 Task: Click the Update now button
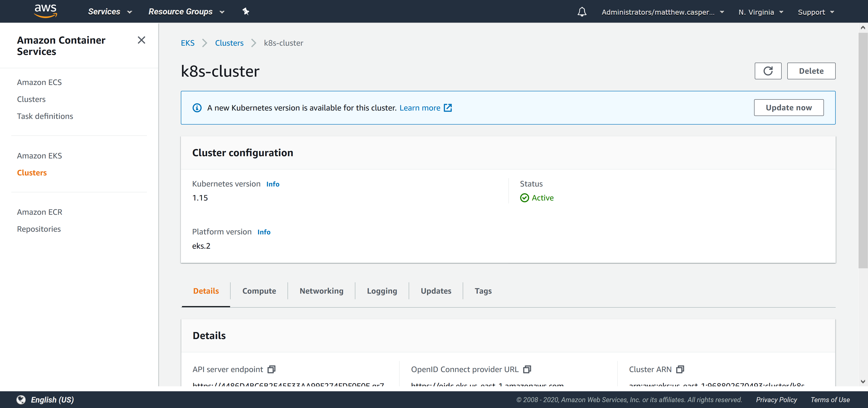tap(788, 107)
